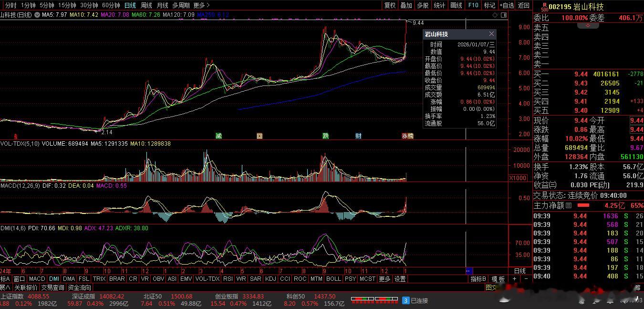Viewport: 644px width, 309px height.
Task: Close the 岩山科技 data popup
Action: (491, 34)
